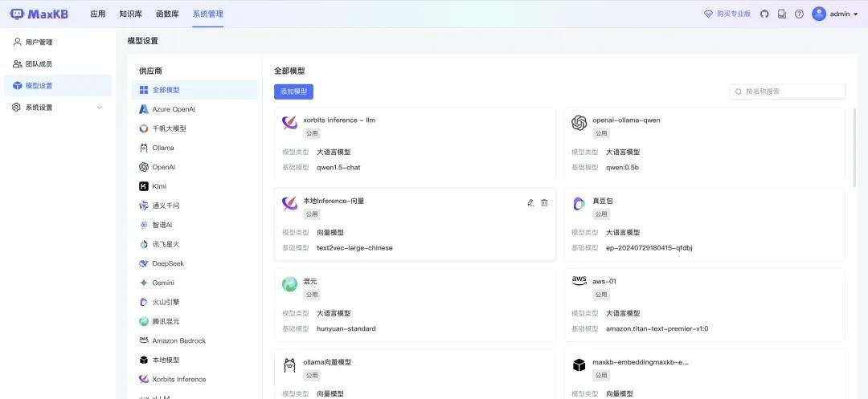Click the delete trash icon on 本地Inference-向量

click(x=544, y=203)
